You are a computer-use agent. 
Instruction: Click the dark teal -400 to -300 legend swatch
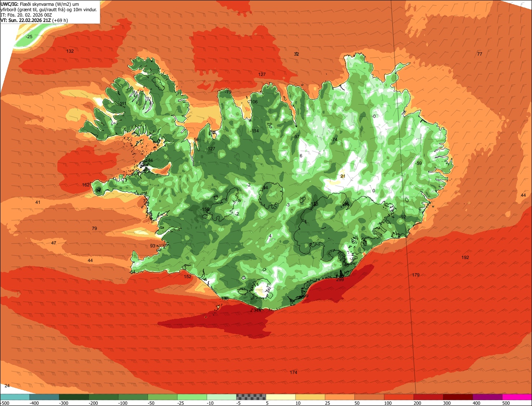(44, 396)
